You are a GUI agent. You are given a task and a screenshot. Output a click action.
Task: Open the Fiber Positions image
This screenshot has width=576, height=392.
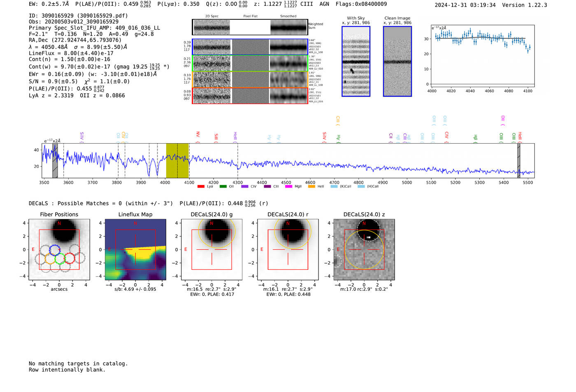(x=59, y=250)
